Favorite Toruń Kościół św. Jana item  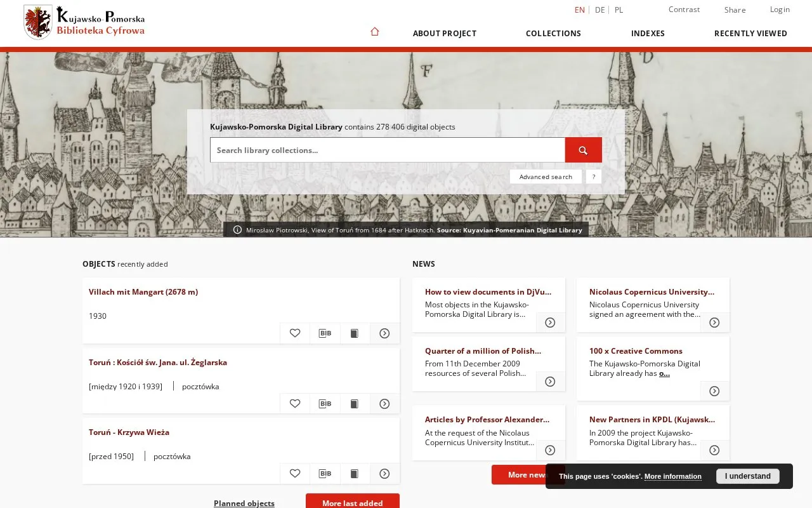click(x=295, y=403)
